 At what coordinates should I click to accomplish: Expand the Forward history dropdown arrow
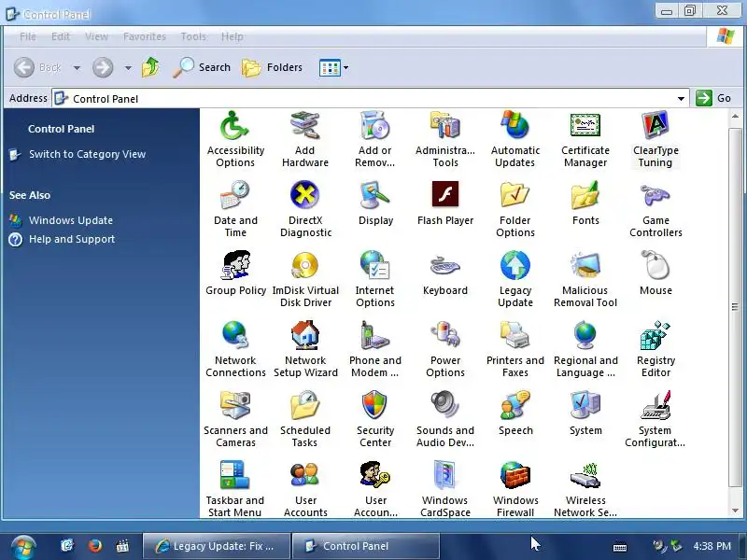point(128,67)
